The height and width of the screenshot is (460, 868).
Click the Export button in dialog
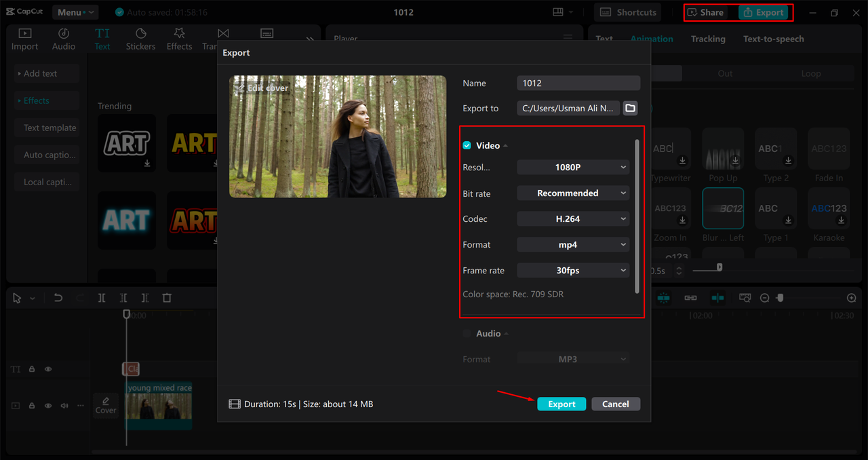(561, 404)
